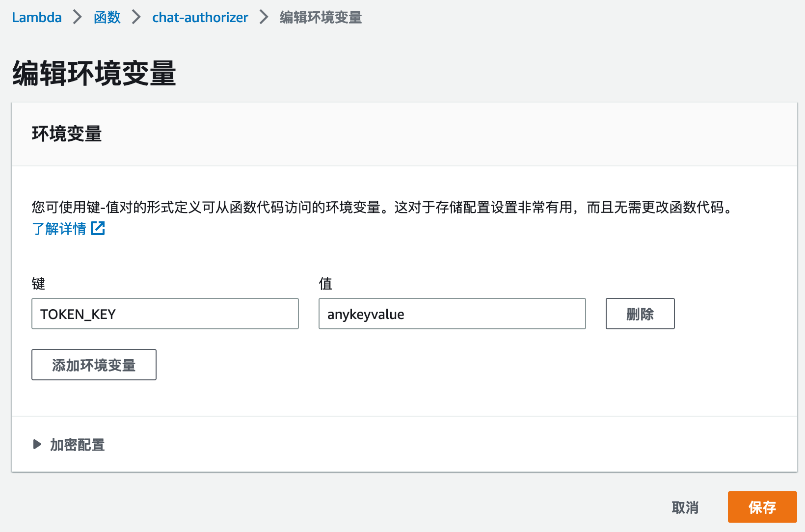Expand the 加密配置 section triangle
The image size is (805, 532).
pyautogui.click(x=37, y=445)
